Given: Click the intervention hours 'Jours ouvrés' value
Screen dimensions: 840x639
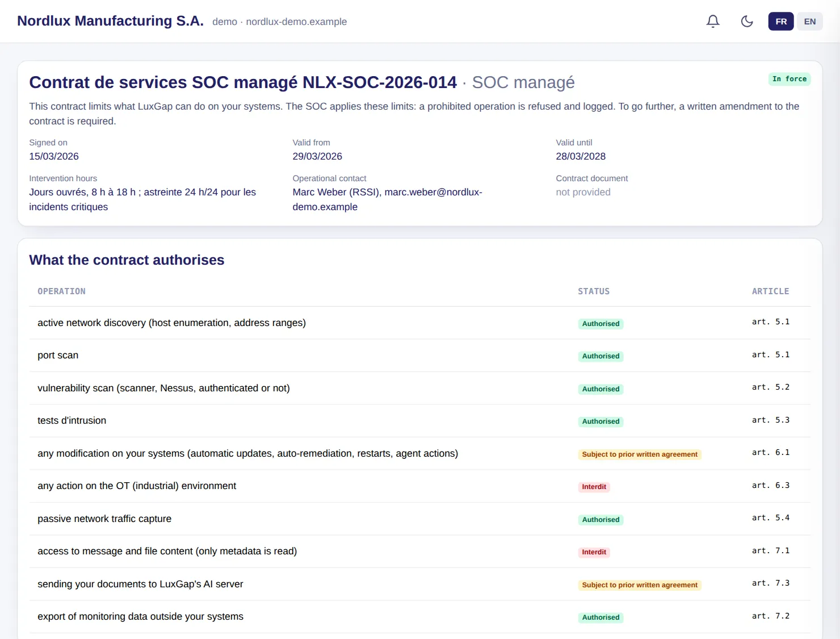Looking at the screenshot, I should tap(142, 199).
